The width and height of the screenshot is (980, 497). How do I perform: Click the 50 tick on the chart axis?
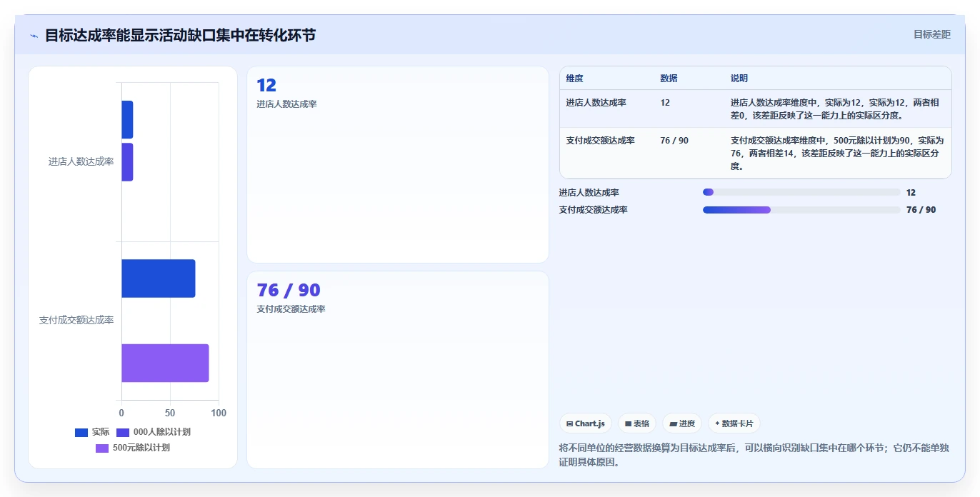click(170, 413)
